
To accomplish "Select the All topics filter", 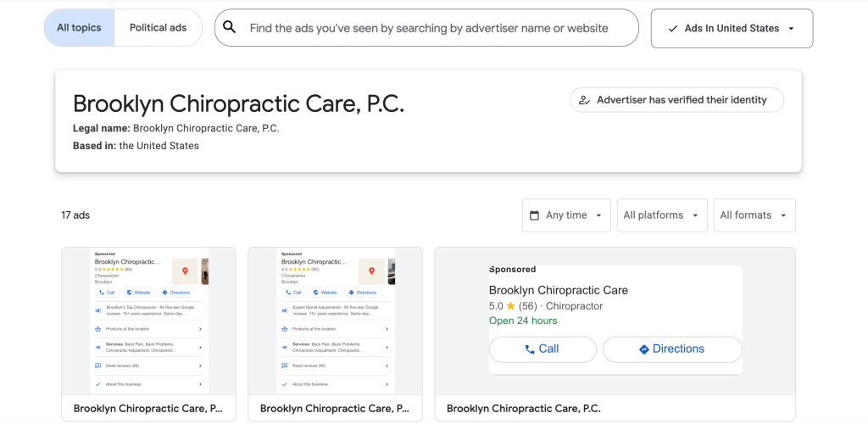I will 79,28.
